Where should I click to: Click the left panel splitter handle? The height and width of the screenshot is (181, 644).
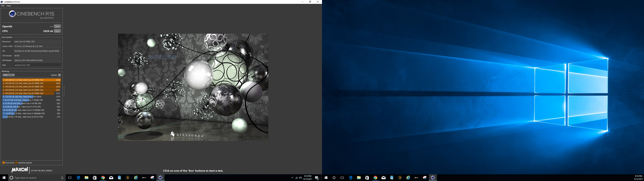(64, 90)
